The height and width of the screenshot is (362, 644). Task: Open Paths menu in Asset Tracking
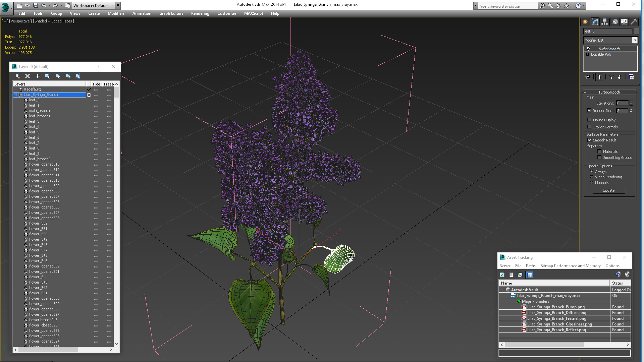(x=531, y=266)
